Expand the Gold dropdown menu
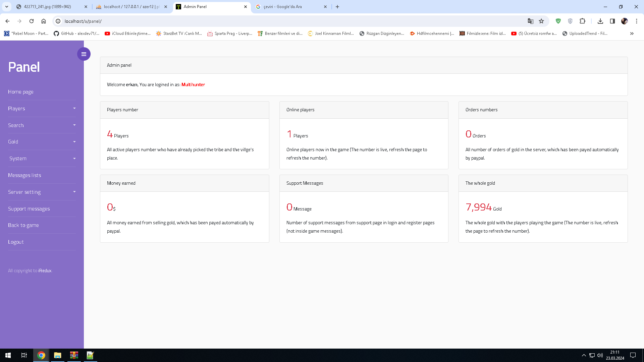 42,141
